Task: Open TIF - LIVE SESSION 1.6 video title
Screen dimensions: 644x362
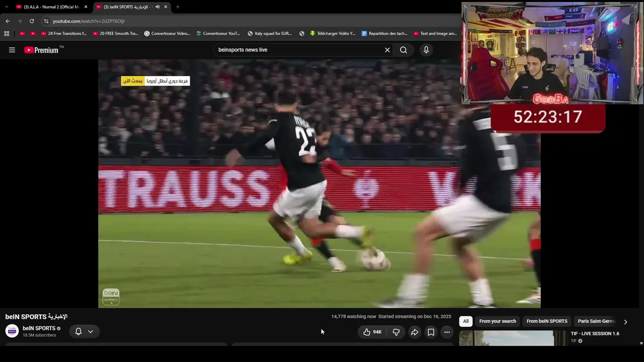Action: pos(595,333)
